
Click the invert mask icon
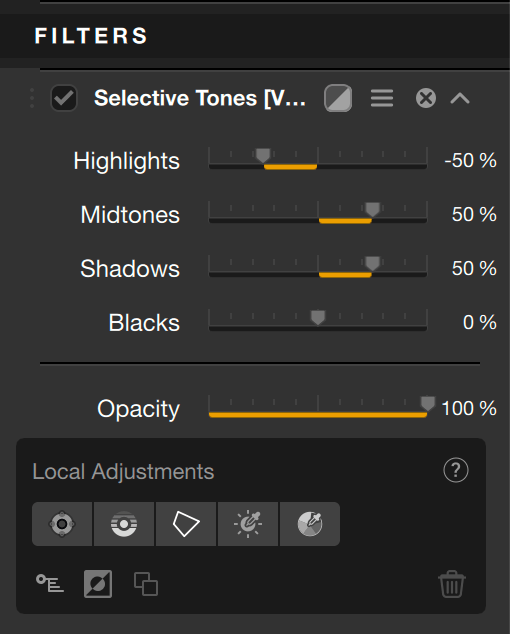pyautogui.click(x=98, y=584)
